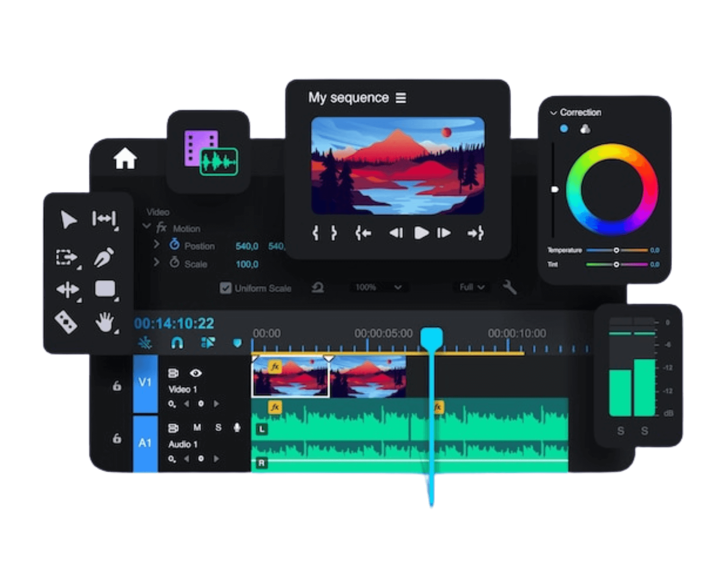Screen dimensions: 728x569
Task: Toggle the magnet snap icon in timeline
Action: coord(177,343)
